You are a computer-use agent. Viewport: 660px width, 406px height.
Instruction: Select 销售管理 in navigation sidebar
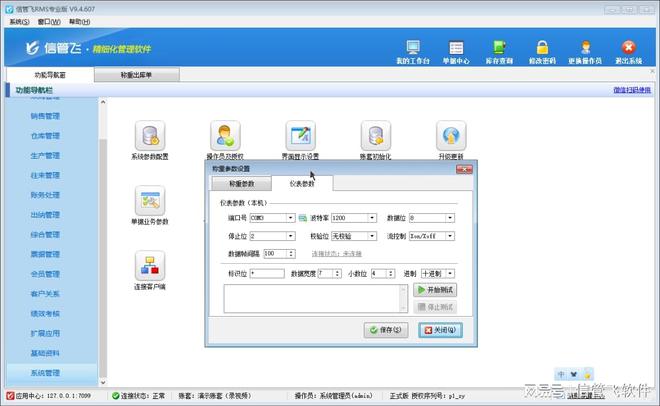tap(45, 116)
